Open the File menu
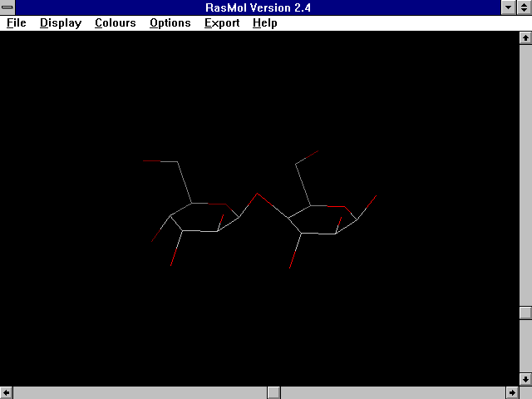This screenshot has width=532, height=399. click(17, 23)
